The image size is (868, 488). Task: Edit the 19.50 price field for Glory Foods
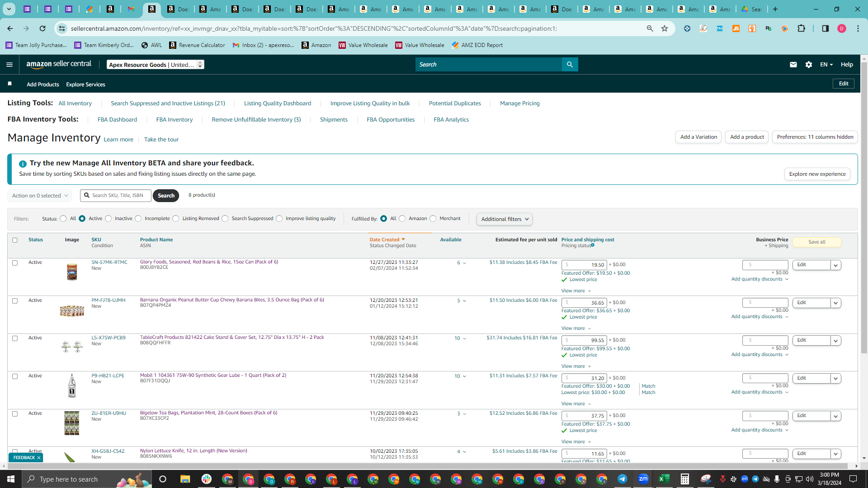coord(584,265)
